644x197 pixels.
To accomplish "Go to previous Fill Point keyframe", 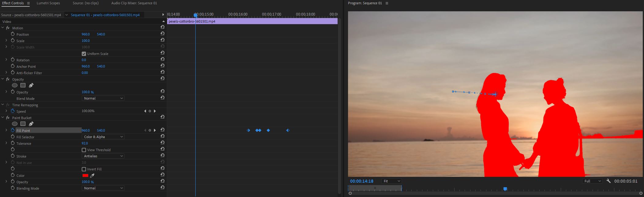I will click(x=145, y=130).
